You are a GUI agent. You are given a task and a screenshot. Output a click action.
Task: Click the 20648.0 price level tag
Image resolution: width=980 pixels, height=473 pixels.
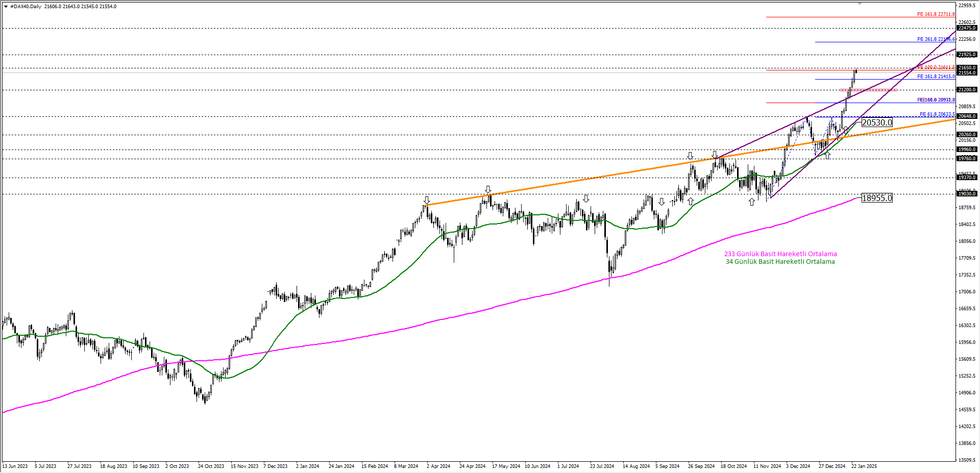pos(967,116)
